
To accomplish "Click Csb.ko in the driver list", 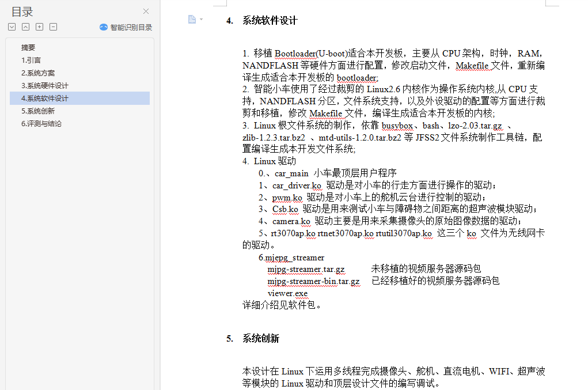I will [285, 209].
